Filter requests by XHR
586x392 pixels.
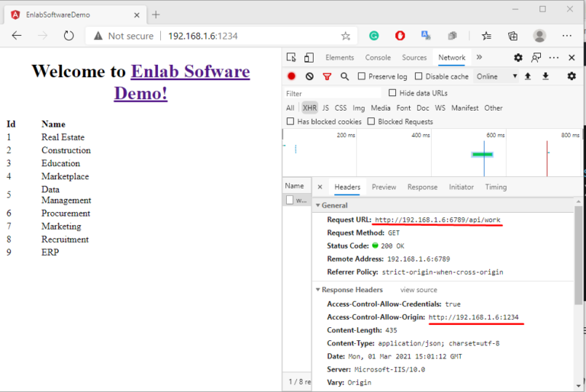pos(310,108)
